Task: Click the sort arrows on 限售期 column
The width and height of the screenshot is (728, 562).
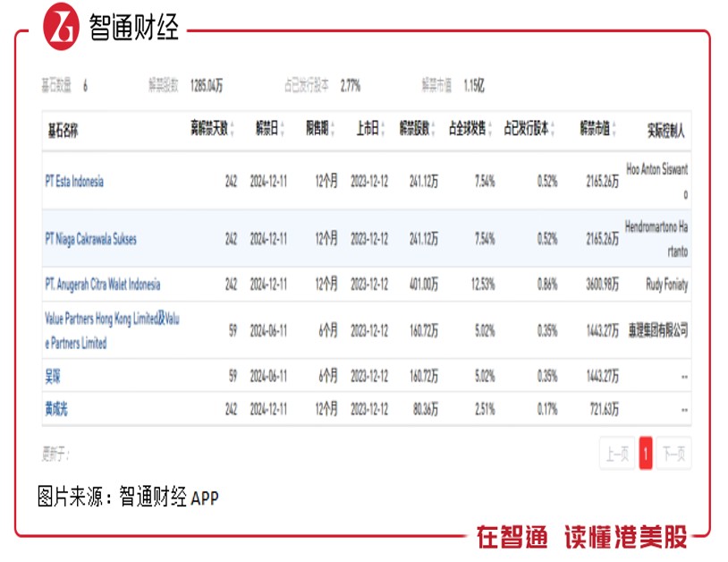Action: point(332,130)
